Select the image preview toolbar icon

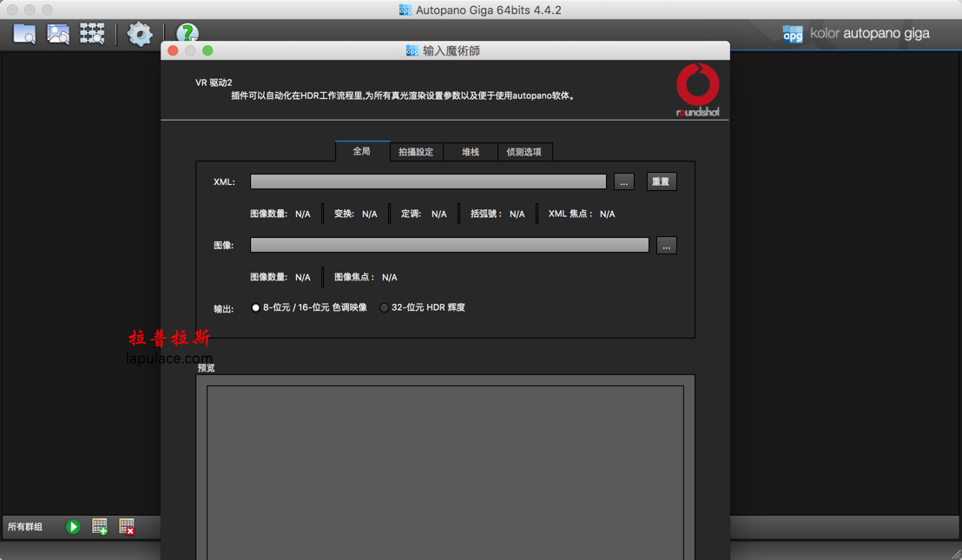click(x=56, y=33)
